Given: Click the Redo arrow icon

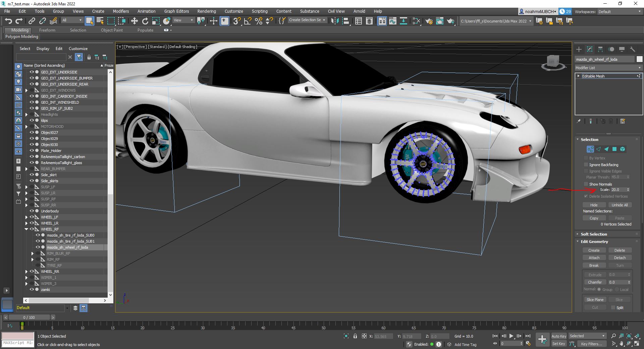Looking at the screenshot, I should point(19,21).
